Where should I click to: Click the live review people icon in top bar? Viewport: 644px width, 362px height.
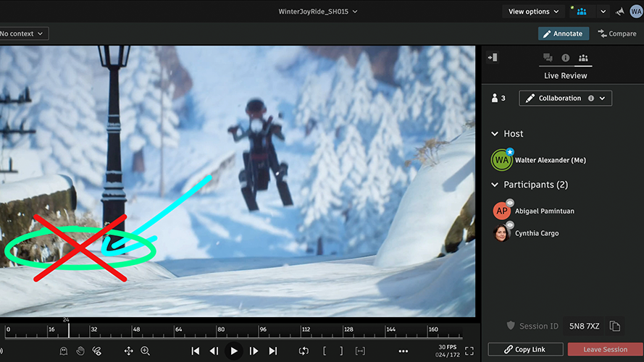pos(581,12)
